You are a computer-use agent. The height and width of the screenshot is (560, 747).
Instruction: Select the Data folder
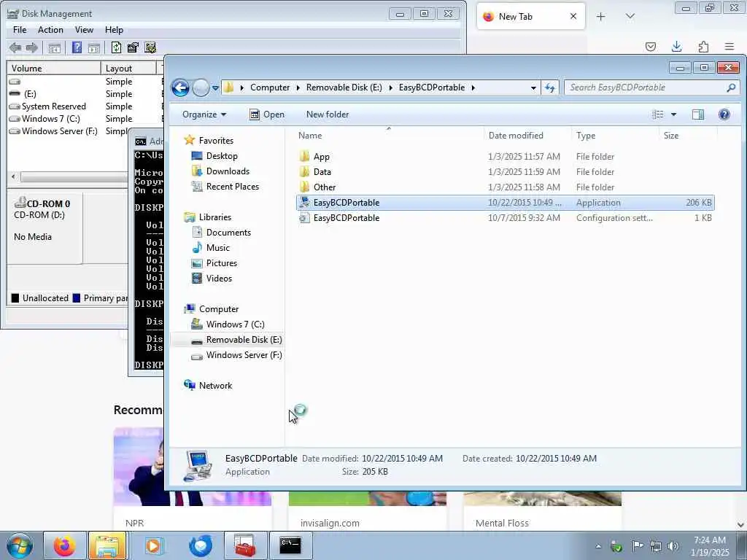coord(505,172)
